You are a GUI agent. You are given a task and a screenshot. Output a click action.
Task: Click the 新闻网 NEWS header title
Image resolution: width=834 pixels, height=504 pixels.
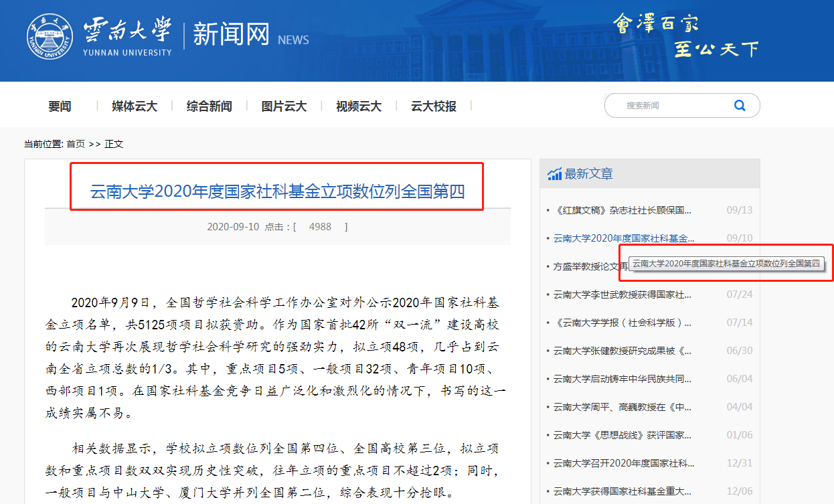click(251, 35)
